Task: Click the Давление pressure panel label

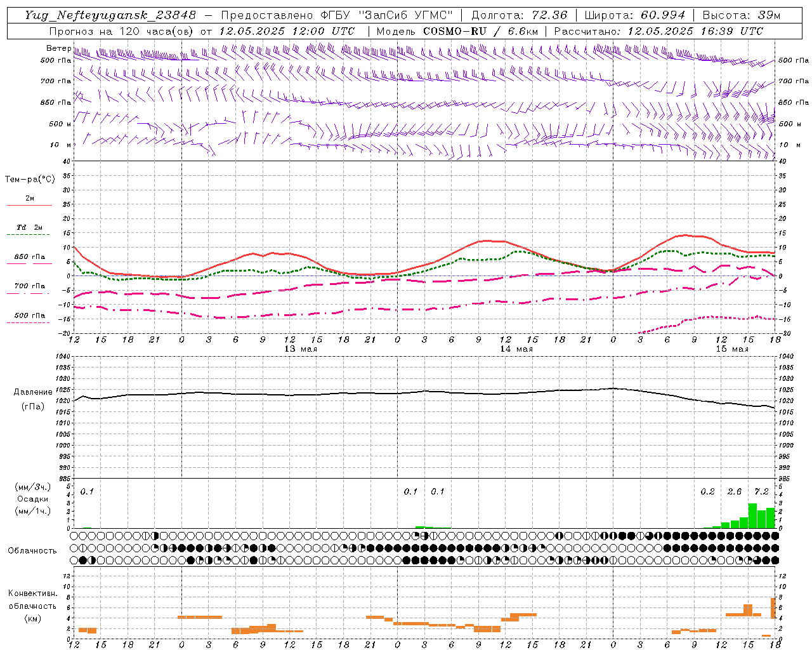Action: [33, 392]
